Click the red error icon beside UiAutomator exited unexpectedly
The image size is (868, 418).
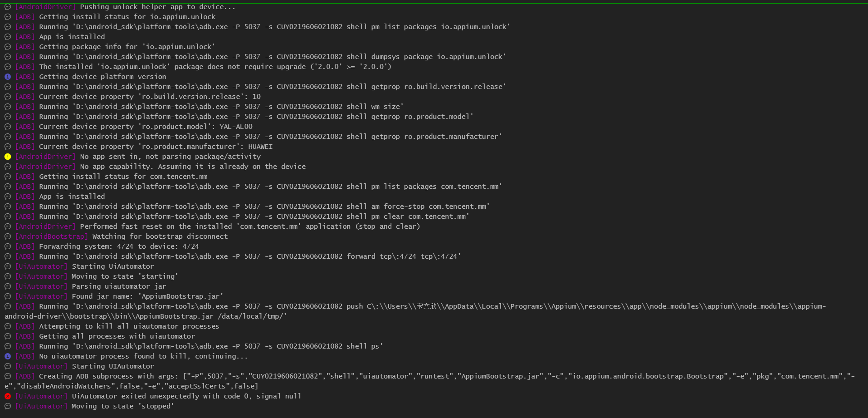8,396
